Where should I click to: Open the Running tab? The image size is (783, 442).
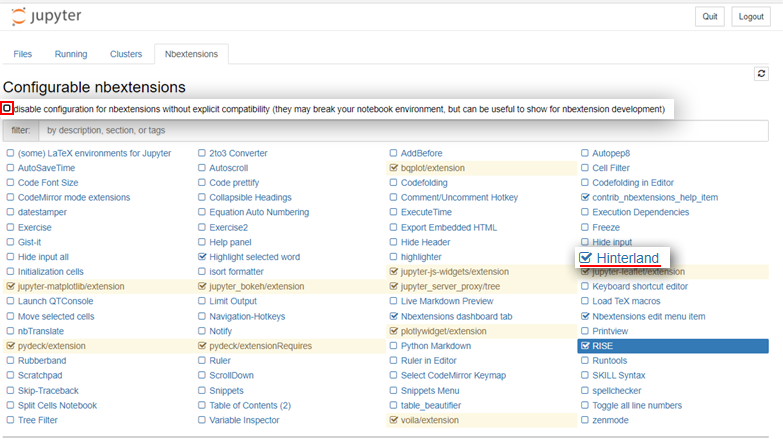point(71,54)
